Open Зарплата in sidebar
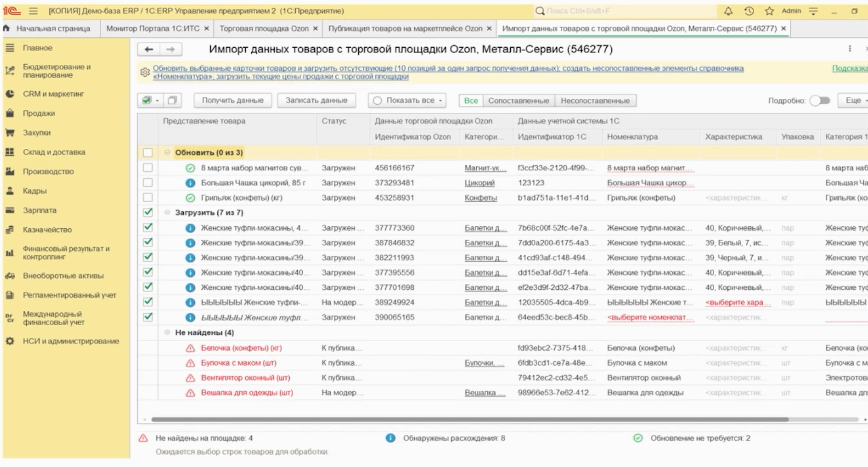868x467 pixels. tap(40, 211)
